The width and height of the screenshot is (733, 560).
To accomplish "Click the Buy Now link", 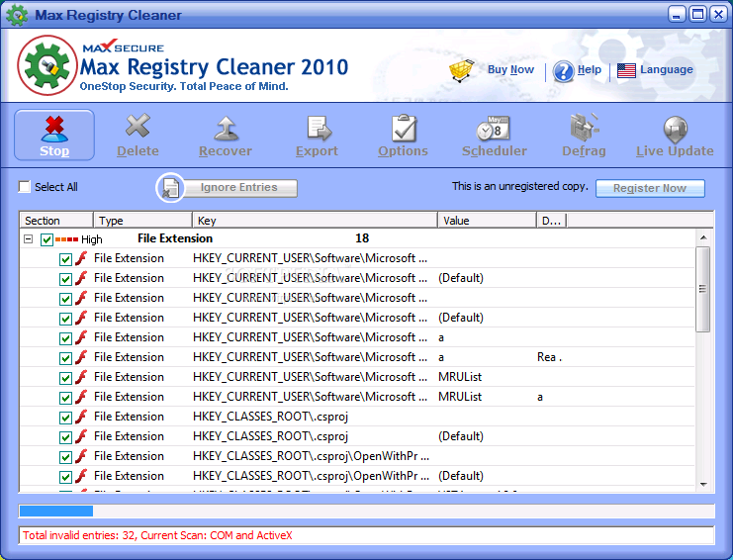I will tap(510, 69).
